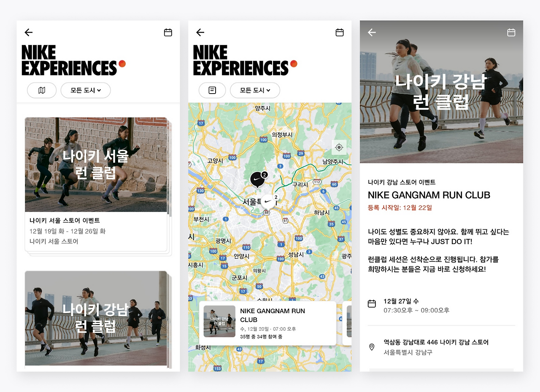Click the 나이키 강남 스토어 이벤트 subtitle
Image resolution: width=540 pixels, height=392 pixels.
pos(402,183)
